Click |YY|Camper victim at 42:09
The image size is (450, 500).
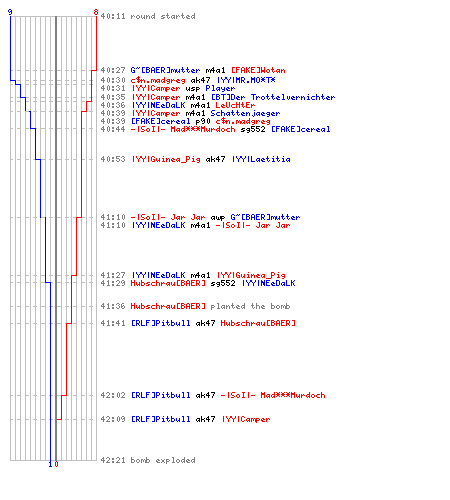point(246,419)
